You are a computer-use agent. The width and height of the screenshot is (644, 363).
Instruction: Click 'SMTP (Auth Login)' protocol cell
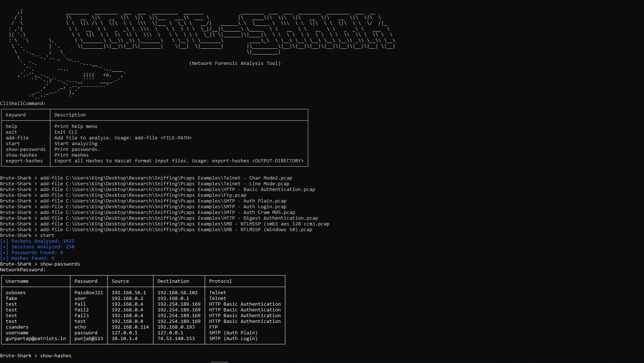coord(234,339)
